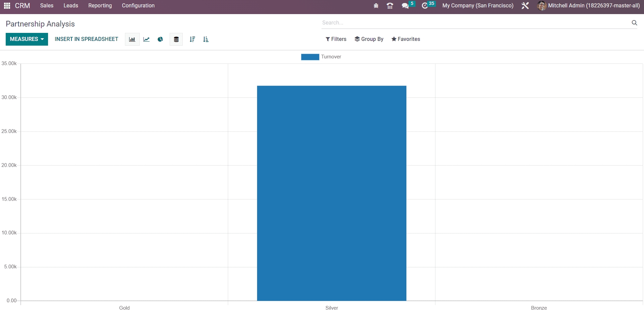Open the Configuration menu
This screenshot has width=644, height=313.
(x=138, y=6)
